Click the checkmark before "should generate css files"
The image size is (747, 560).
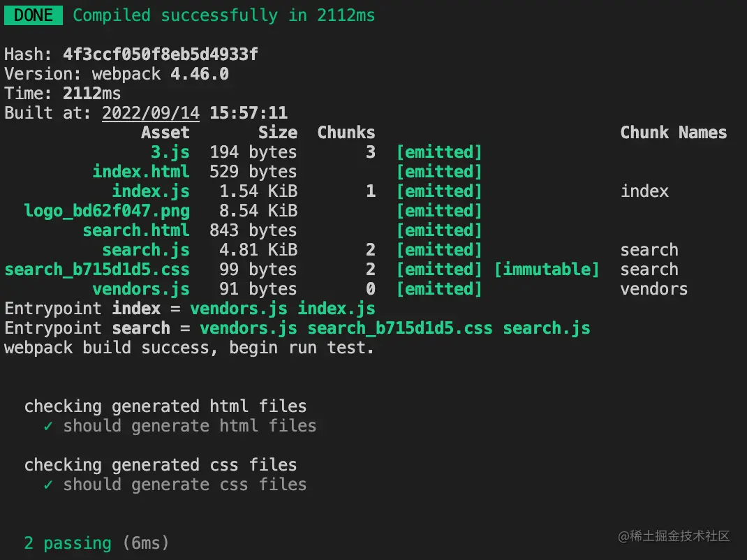48,485
